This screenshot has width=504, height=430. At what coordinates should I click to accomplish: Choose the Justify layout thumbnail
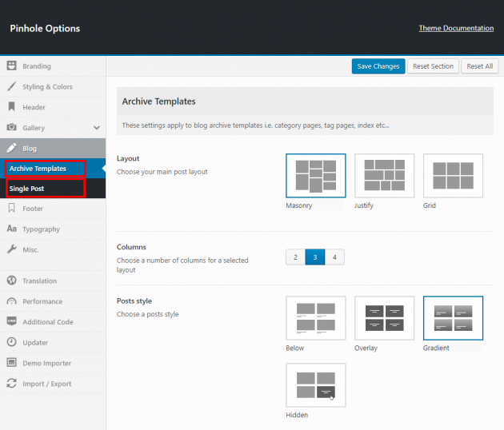(x=385, y=176)
